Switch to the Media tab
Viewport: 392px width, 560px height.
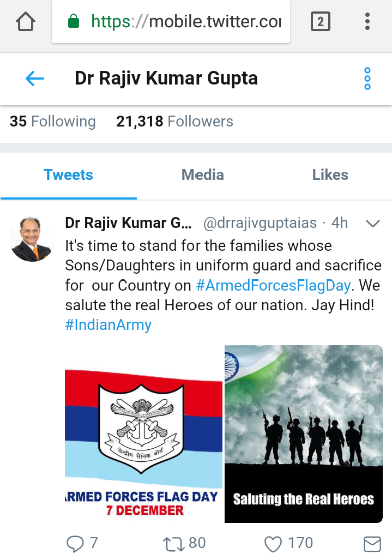coord(202,175)
